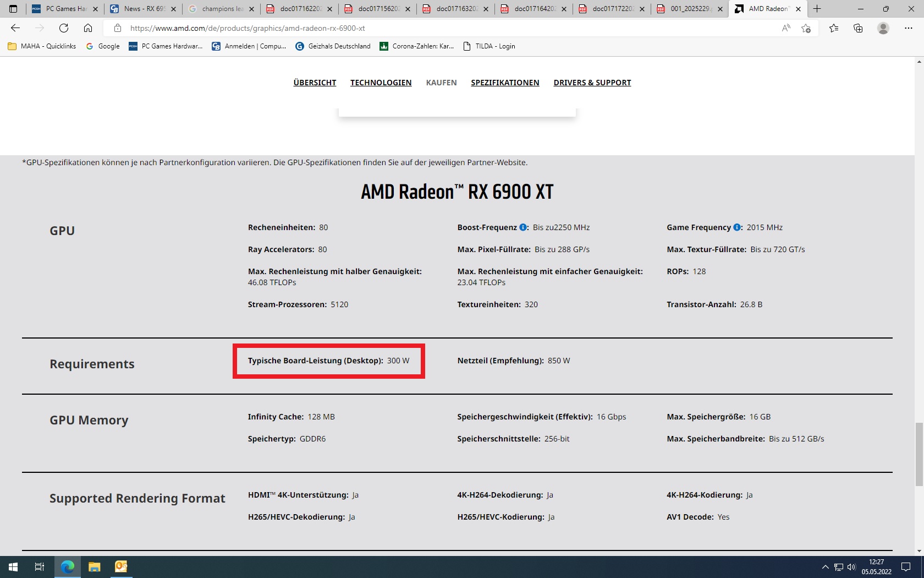Click 'Netzteil (Empfehlung): 850 W' text

(514, 361)
